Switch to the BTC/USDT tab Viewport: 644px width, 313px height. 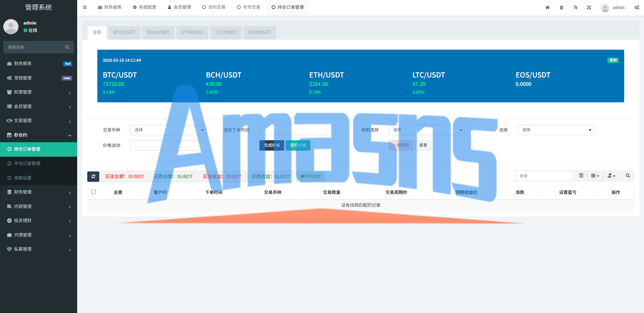pos(124,33)
